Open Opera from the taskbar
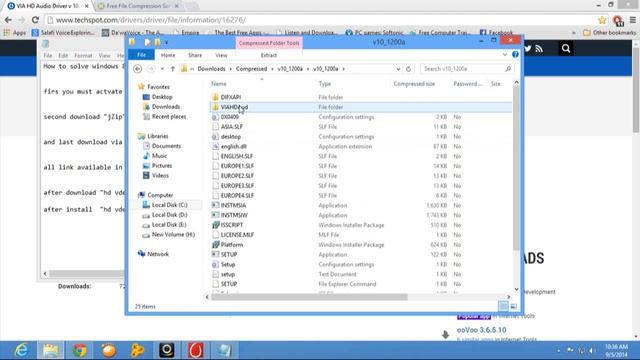Image resolution: width=640 pixels, height=360 pixels. pyautogui.click(x=196, y=350)
